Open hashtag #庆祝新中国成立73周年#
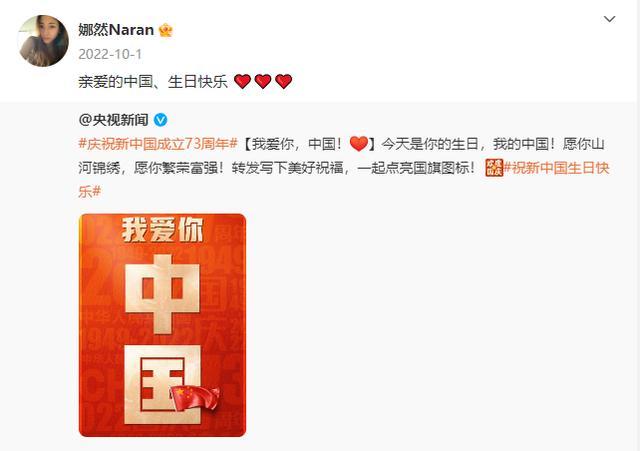640x451 pixels. (158, 144)
